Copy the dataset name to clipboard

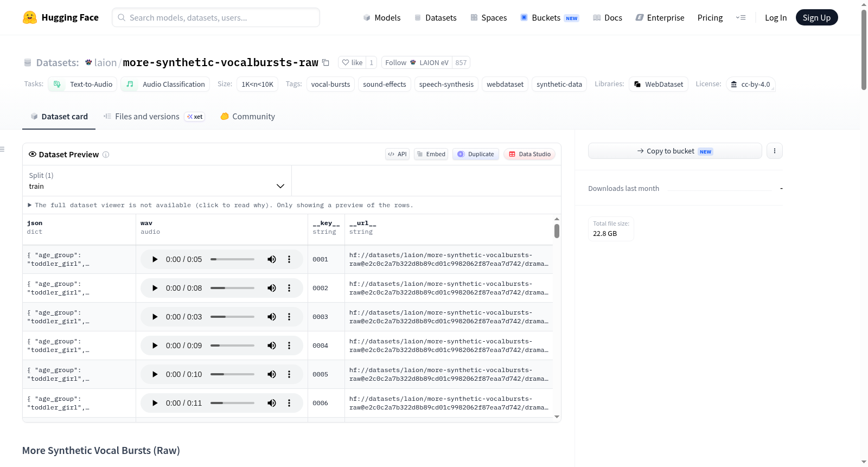point(325,62)
